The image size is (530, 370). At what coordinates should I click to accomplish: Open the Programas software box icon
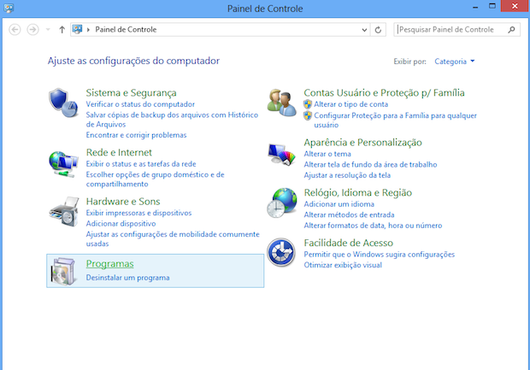pos(64,271)
